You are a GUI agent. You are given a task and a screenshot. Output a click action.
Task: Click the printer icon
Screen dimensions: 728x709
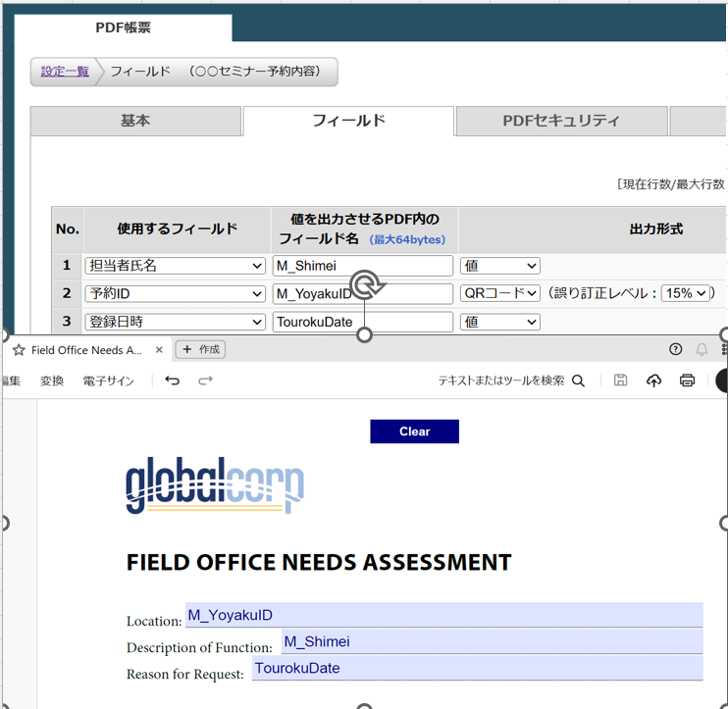pos(687,380)
